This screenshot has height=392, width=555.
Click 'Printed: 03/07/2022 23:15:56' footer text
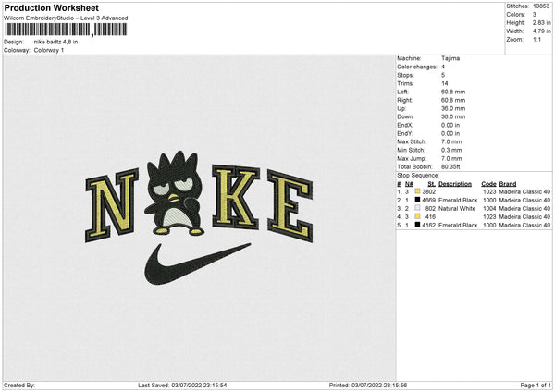click(x=368, y=385)
